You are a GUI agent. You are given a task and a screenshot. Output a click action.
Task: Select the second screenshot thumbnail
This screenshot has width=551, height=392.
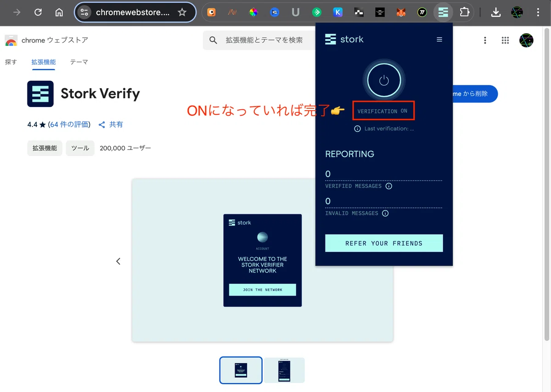pyautogui.click(x=284, y=370)
